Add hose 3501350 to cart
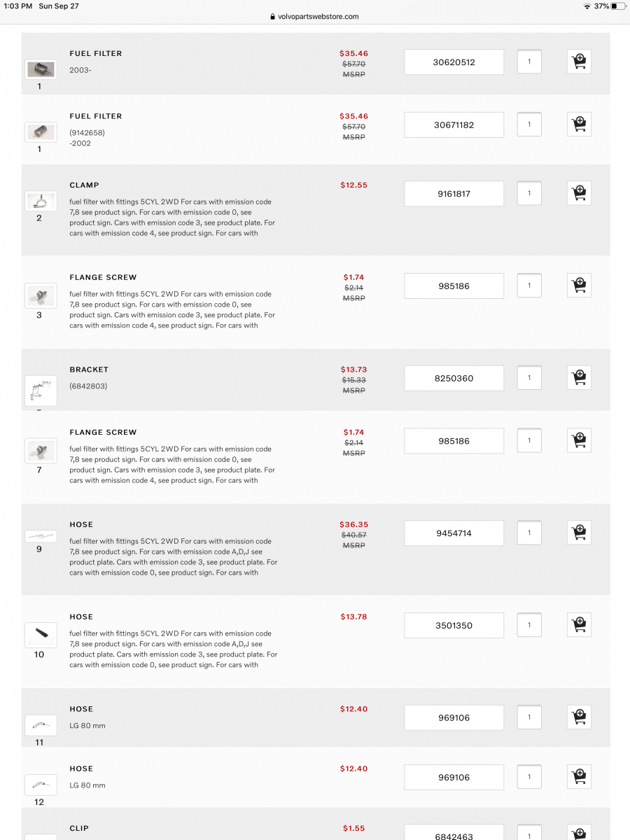This screenshot has height=840, width=630. (x=578, y=625)
